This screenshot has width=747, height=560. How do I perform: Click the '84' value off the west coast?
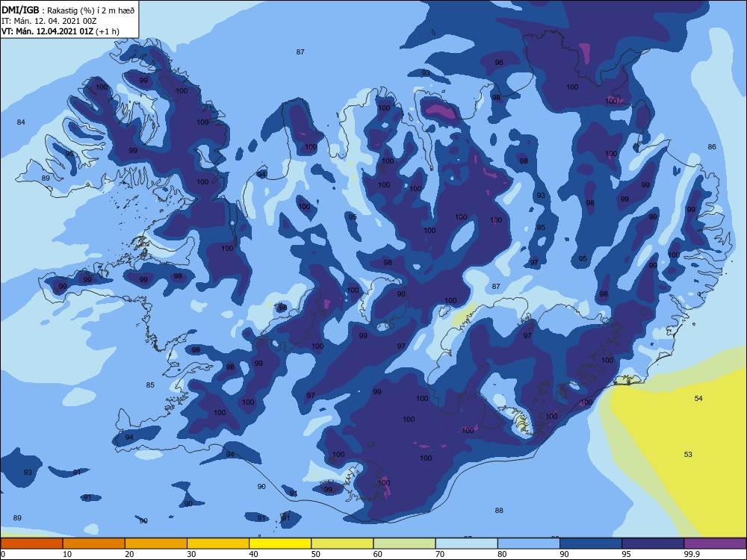tap(21, 122)
